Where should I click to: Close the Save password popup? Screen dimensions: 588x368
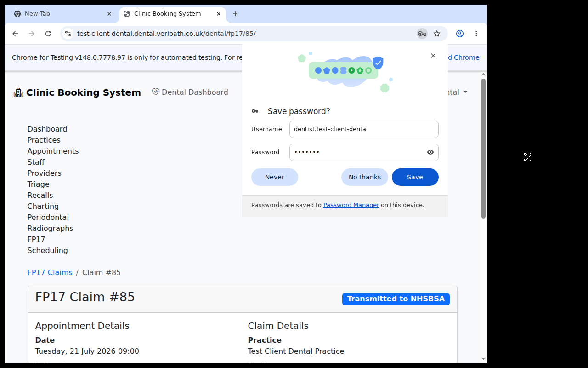[x=433, y=56]
